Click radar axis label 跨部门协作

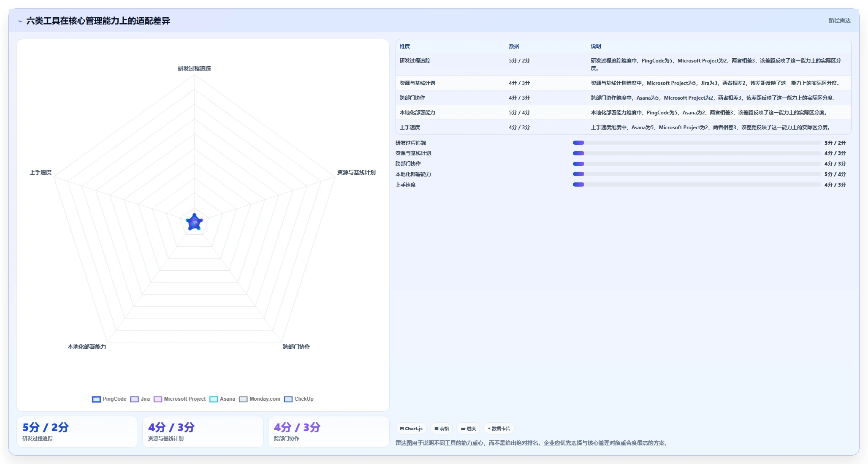[296, 347]
